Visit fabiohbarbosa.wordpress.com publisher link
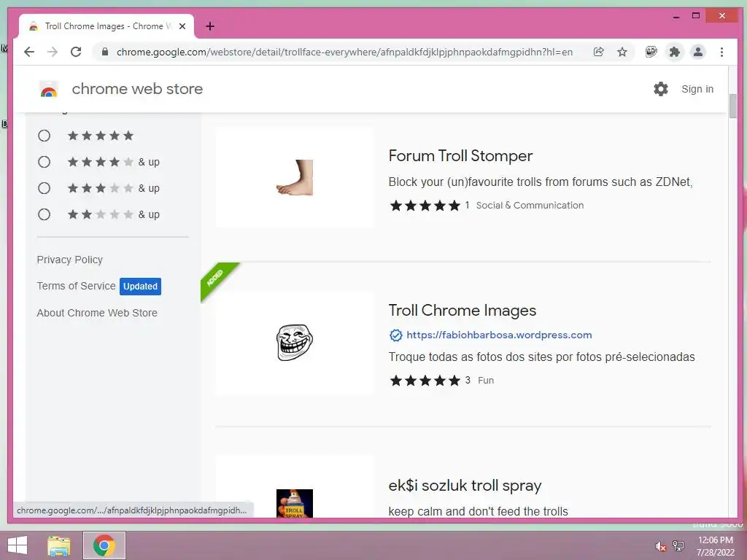This screenshot has height=560, width=747. [x=499, y=335]
